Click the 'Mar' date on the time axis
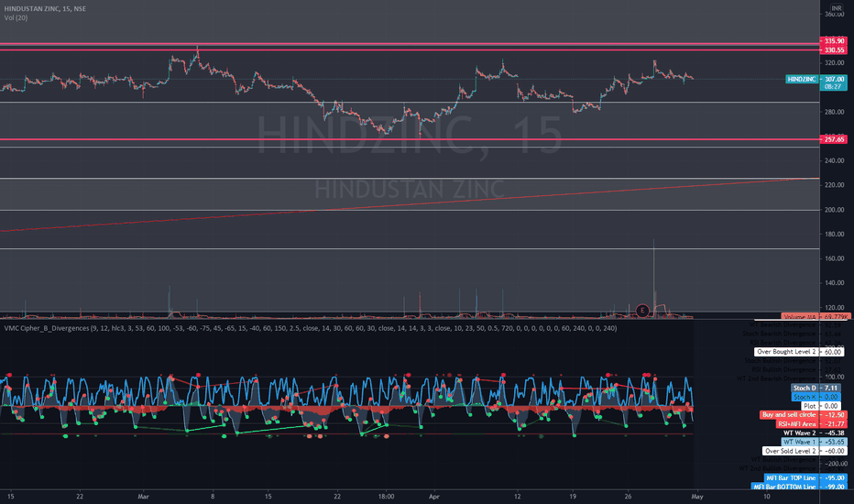Screen dimensions: 854x504 143,497
